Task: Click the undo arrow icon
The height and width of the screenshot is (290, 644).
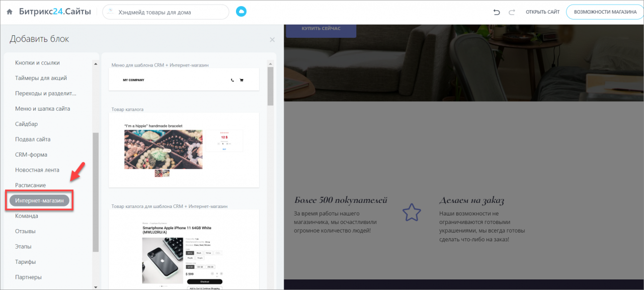Action: [497, 12]
